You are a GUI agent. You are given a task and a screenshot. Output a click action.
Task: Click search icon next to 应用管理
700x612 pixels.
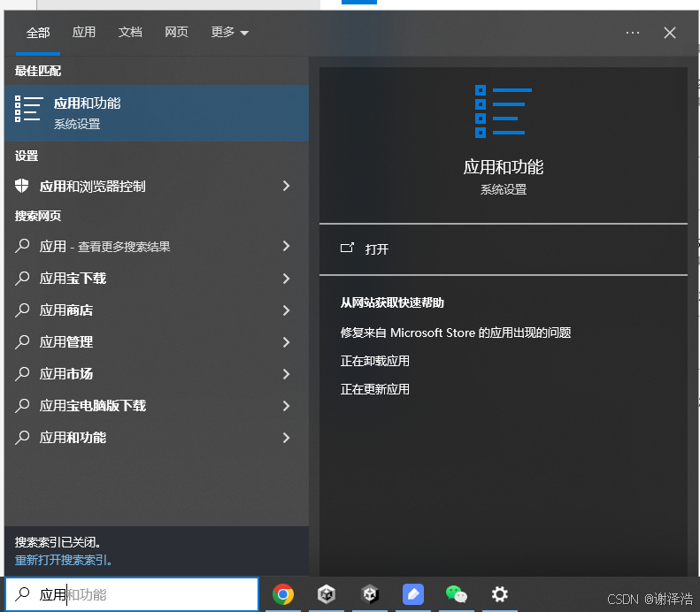(22, 341)
